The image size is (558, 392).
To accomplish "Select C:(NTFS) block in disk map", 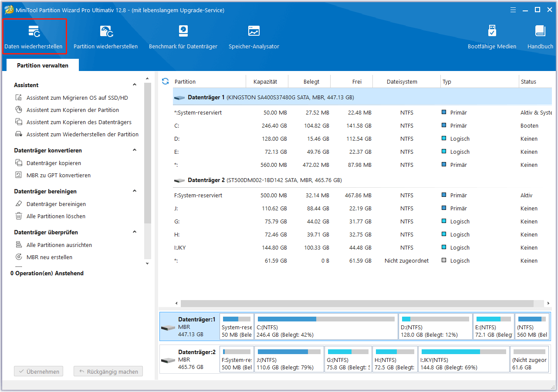I will (x=326, y=327).
